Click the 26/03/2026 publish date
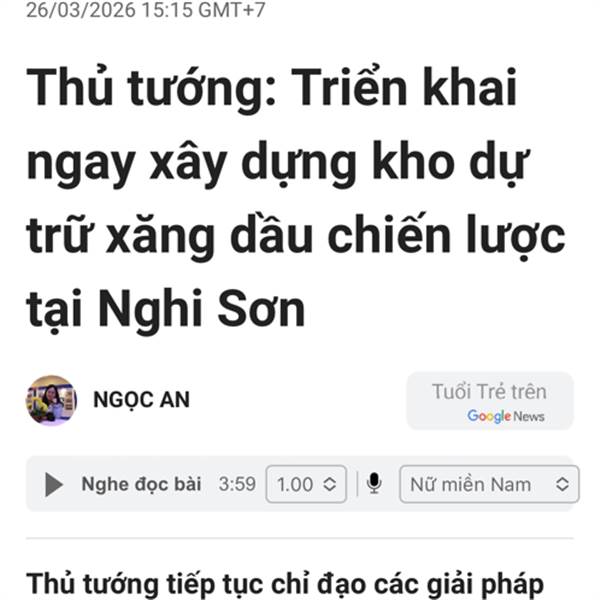 pos(81,10)
